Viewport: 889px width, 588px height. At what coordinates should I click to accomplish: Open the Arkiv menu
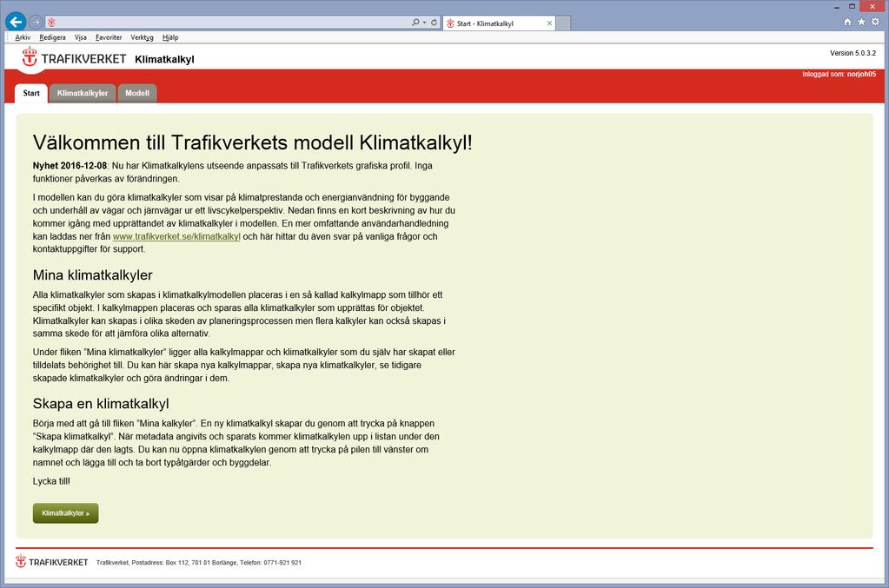[23, 37]
